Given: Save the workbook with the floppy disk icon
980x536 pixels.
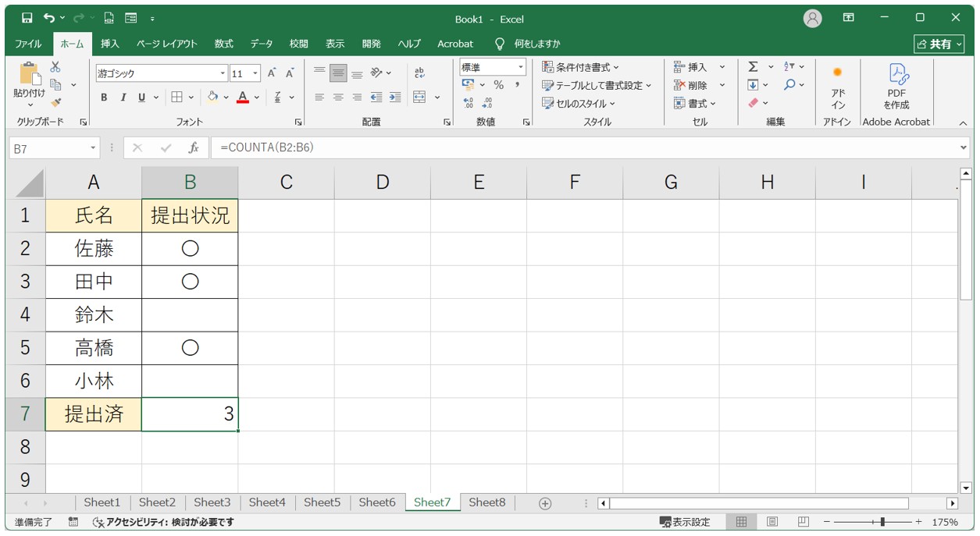Looking at the screenshot, I should (x=27, y=18).
